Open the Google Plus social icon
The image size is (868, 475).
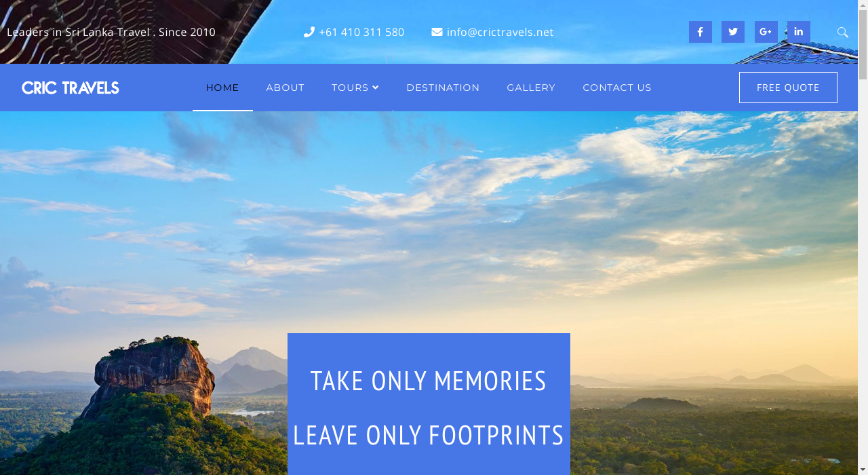(766, 32)
